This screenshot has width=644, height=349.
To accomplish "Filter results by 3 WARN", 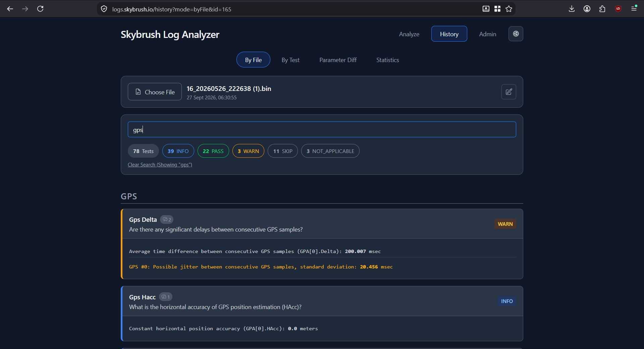I will click(248, 151).
